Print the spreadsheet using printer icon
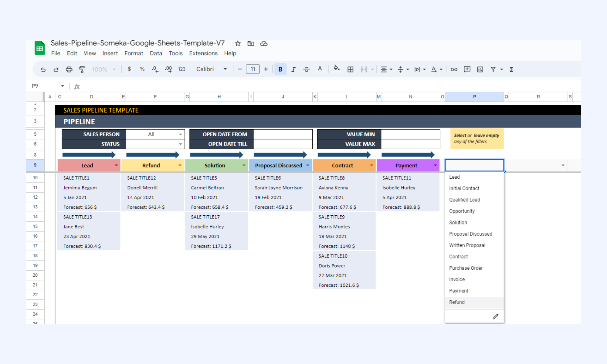 point(69,69)
